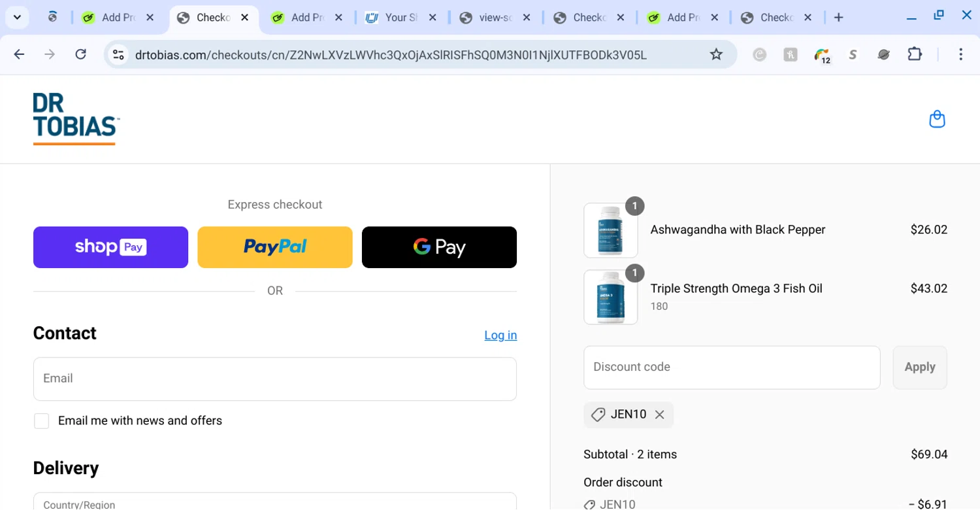Go back to the previous page
The height and width of the screenshot is (510, 980).
19,54
